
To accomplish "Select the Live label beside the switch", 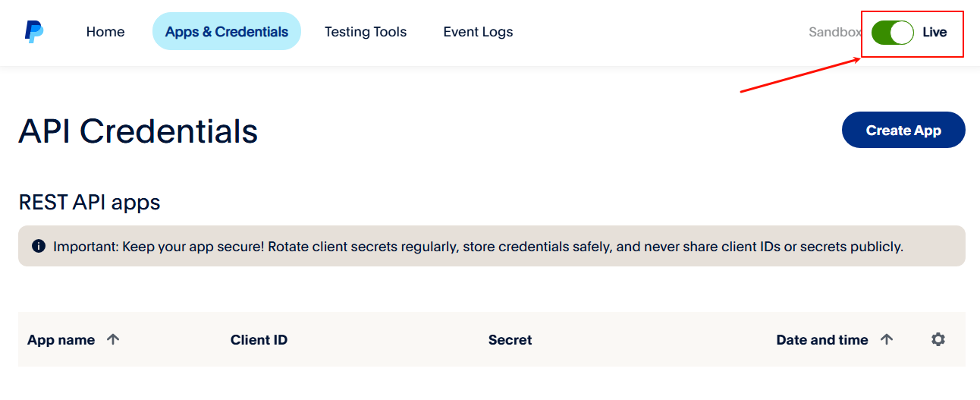I will tap(934, 32).
